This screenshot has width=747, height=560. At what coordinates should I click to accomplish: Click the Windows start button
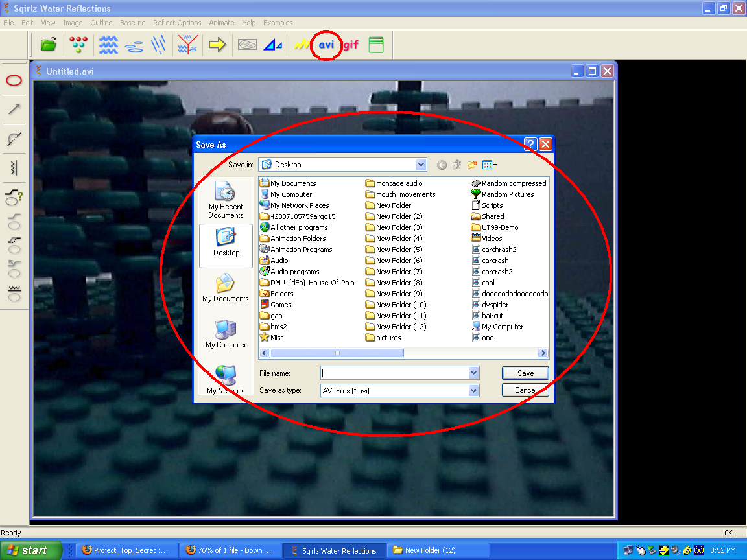tap(30, 550)
